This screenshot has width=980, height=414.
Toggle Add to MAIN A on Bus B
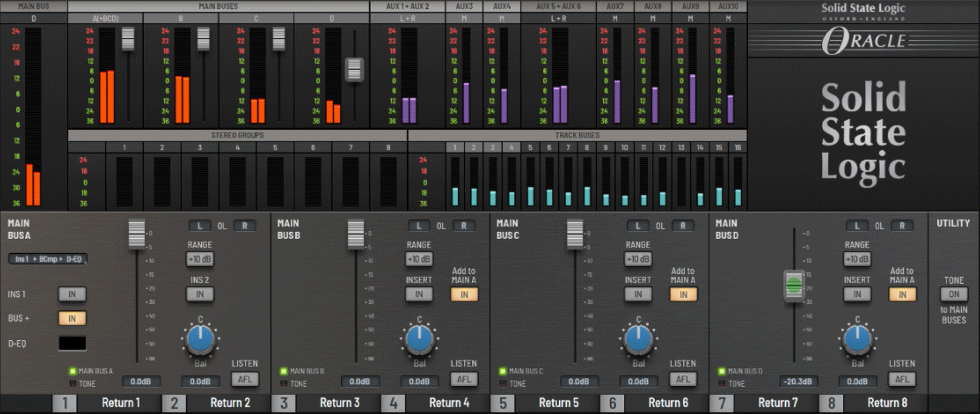[464, 295]
